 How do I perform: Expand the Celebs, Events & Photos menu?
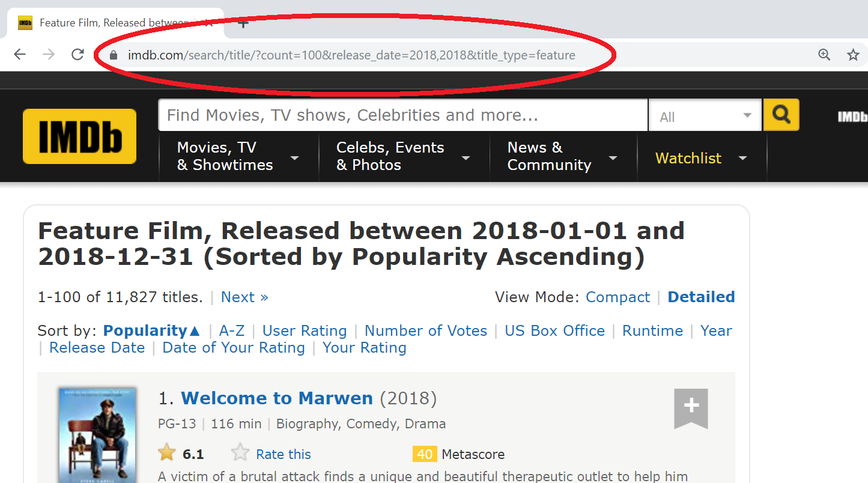click(x=404, y=157)
